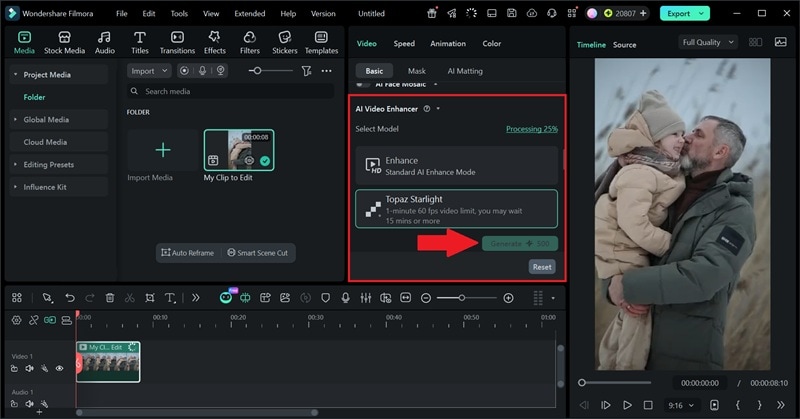
Task: Click the Auto Reframe button
Action: point(188,253)
